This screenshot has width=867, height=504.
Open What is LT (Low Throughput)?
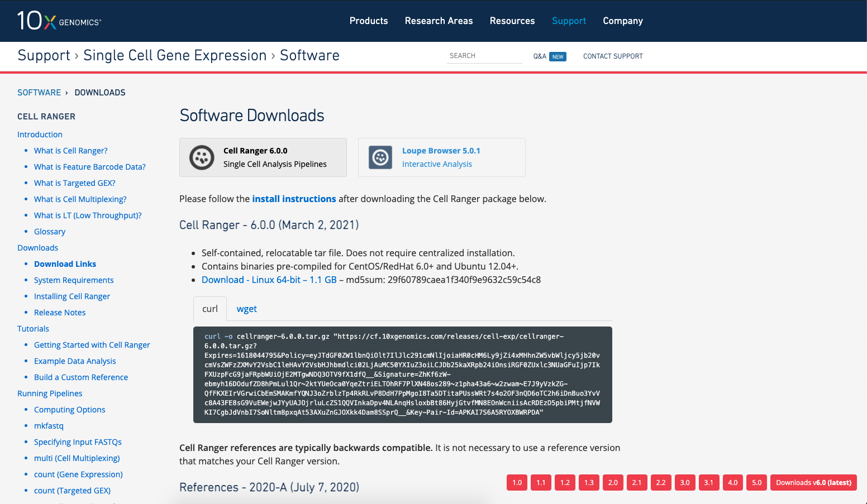point(88,215)
